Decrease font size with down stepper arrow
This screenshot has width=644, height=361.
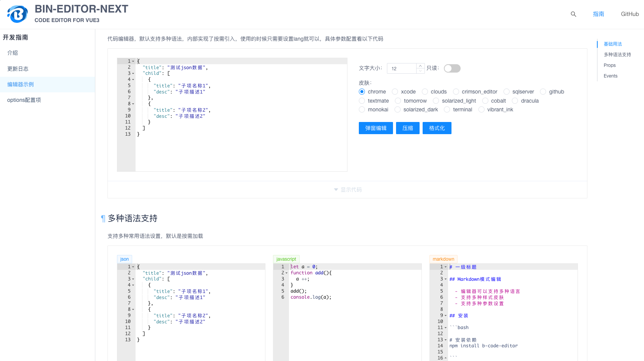point(420,71)
